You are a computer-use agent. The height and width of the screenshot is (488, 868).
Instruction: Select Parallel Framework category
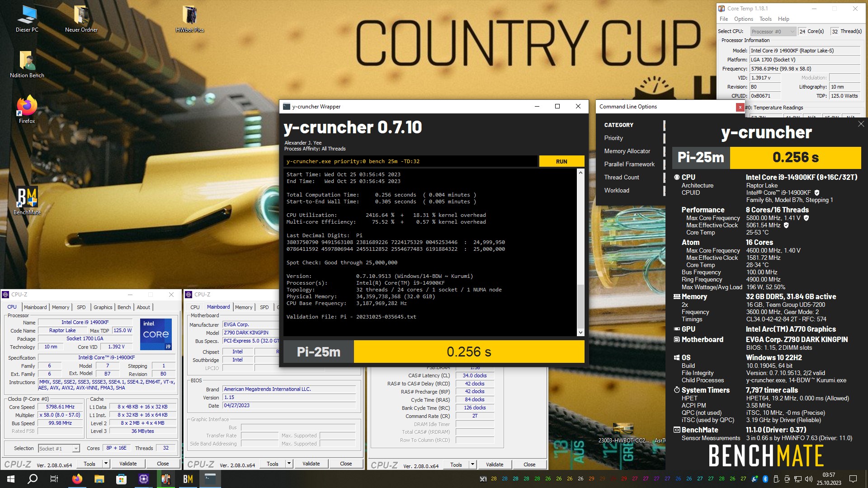(629, 164)
